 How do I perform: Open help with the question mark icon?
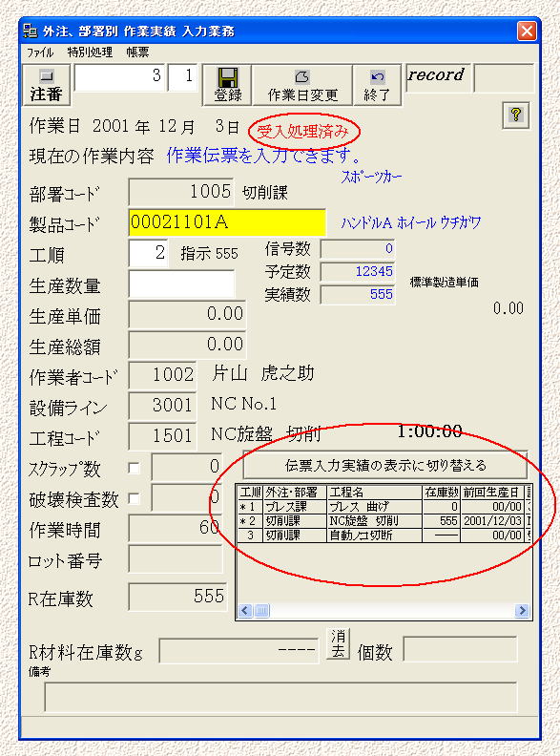click(516, 115)
